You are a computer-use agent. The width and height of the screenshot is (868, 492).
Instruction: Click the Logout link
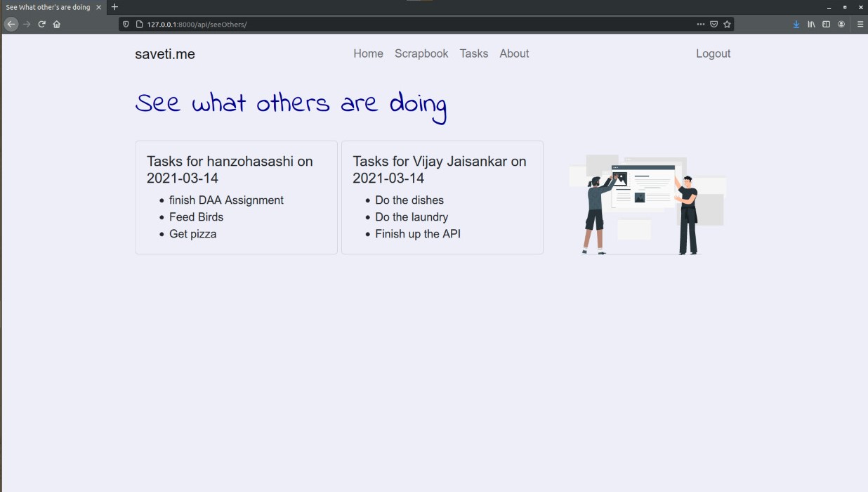(713, 53)
